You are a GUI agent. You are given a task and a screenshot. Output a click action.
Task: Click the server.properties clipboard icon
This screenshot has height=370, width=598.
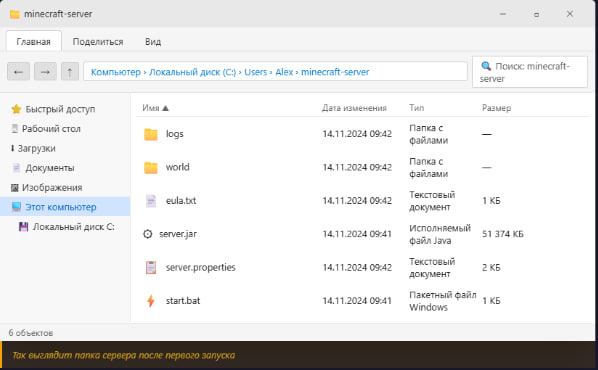coord(151,267)
